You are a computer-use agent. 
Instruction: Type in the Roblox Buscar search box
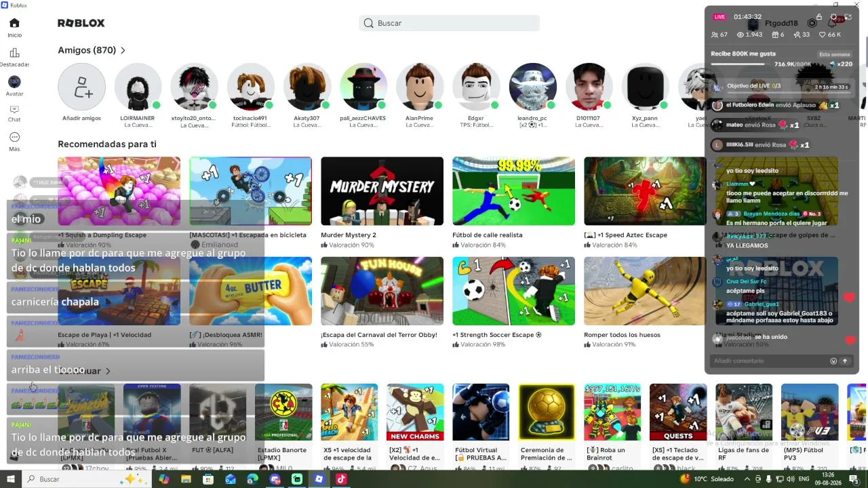click(449, 23)
